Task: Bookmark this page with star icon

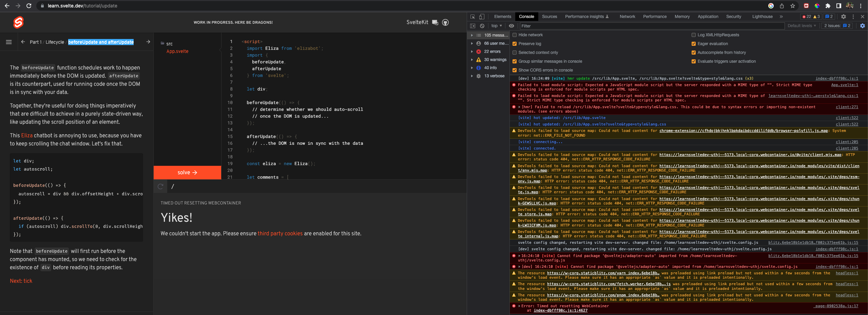Action: pos(793,6)
